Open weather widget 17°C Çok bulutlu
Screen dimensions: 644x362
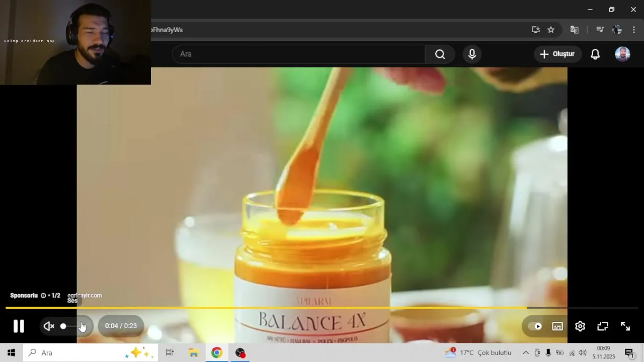click(478, 353)
